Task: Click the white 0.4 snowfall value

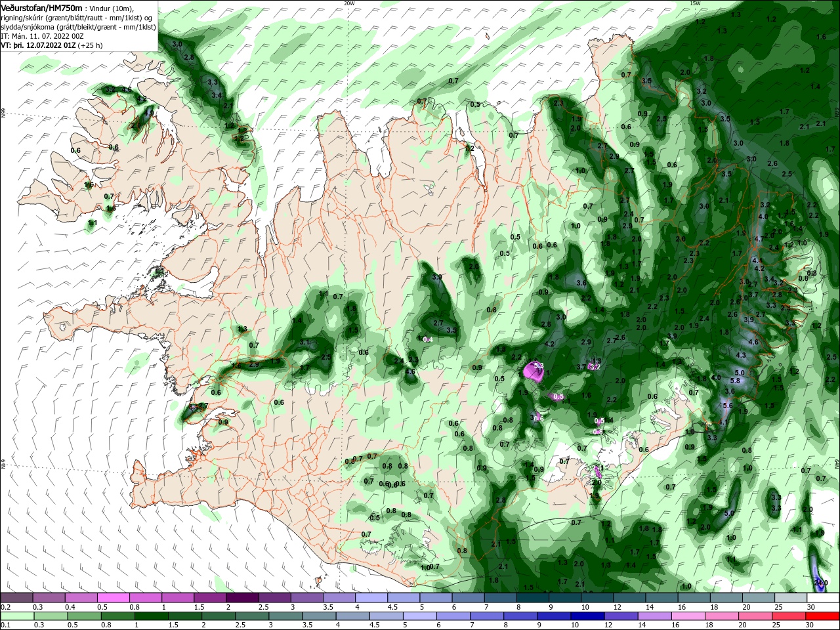Action: coord(429,339)
